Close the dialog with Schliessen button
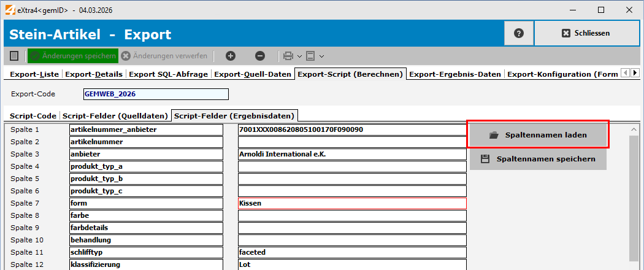This screenshot has width=644, height=270. 586,33
